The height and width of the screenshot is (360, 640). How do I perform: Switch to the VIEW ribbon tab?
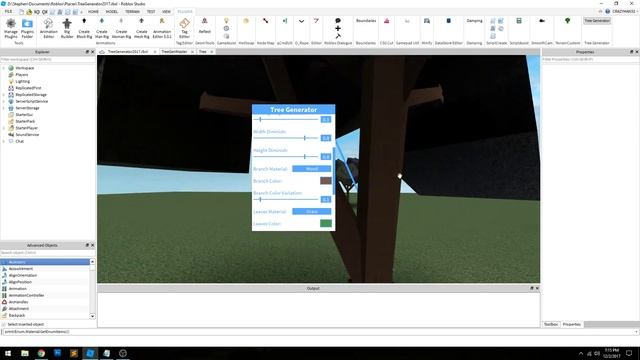(166, 11)
